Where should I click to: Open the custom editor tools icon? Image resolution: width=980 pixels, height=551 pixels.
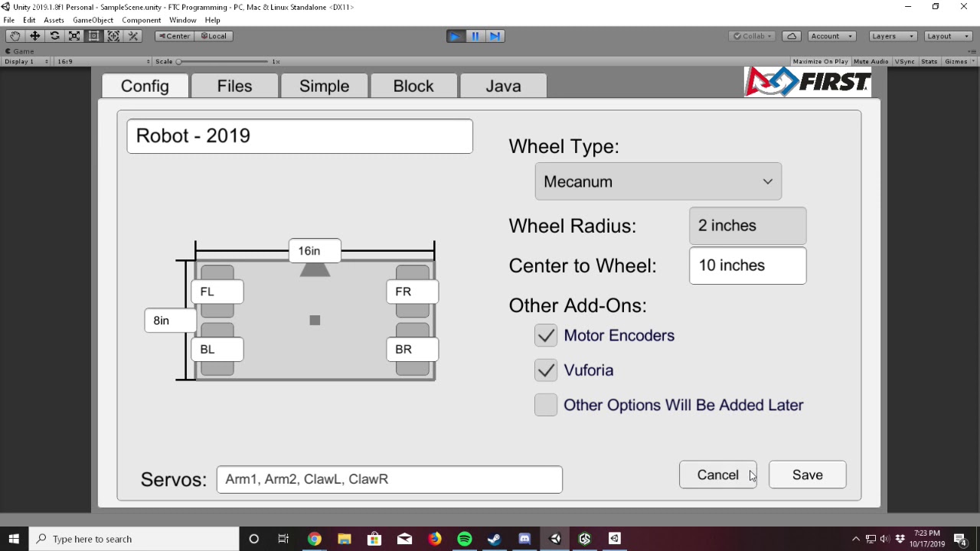(133, 36)
